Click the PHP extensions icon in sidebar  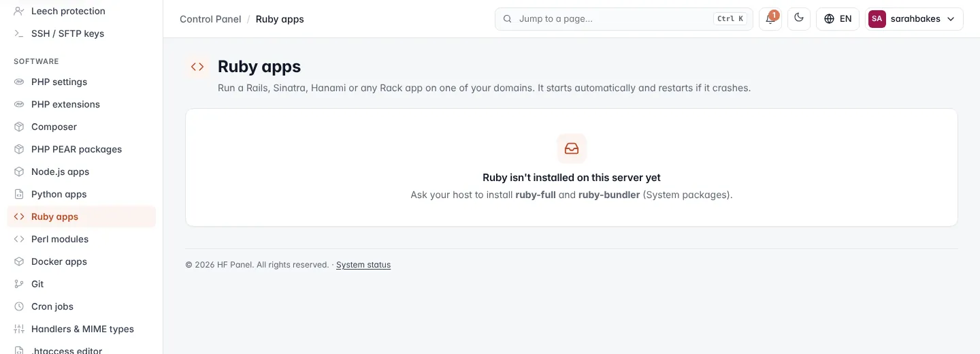click(19, 104)
